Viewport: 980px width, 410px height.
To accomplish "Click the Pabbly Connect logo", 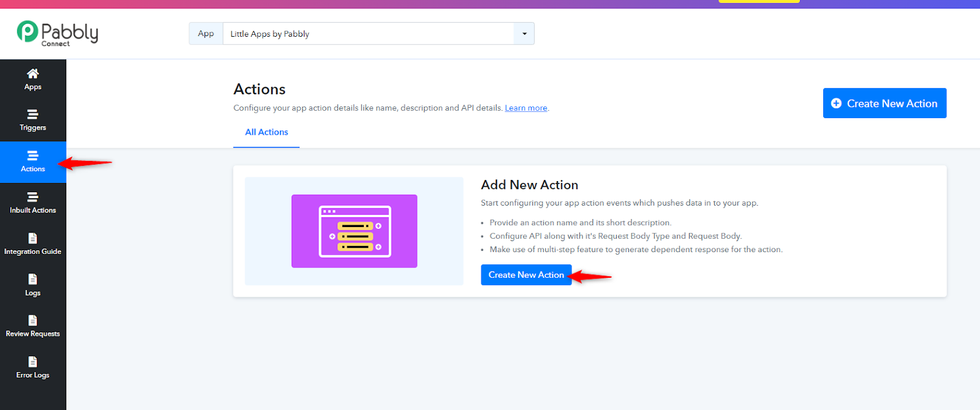I will coord(58,33).
